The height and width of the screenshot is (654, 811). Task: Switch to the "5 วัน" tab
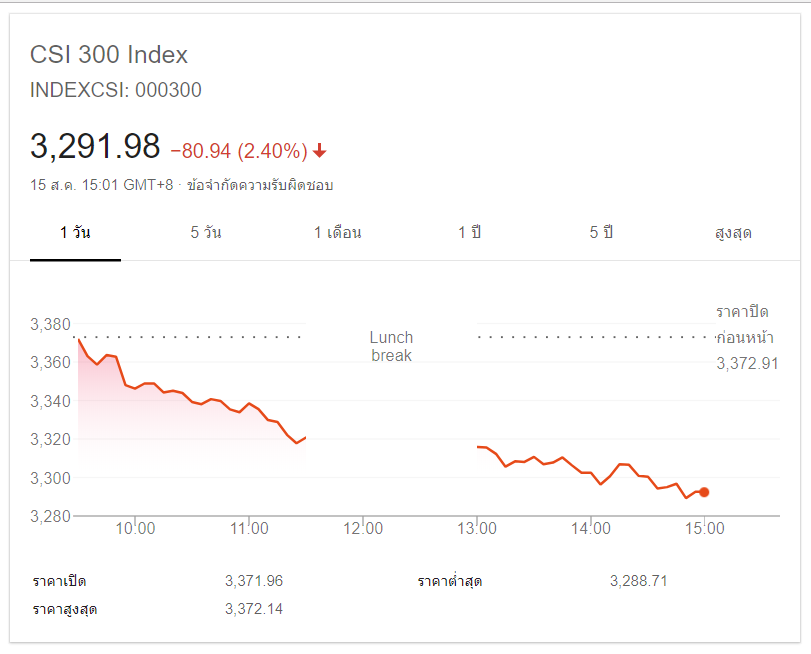coord(206,233)
